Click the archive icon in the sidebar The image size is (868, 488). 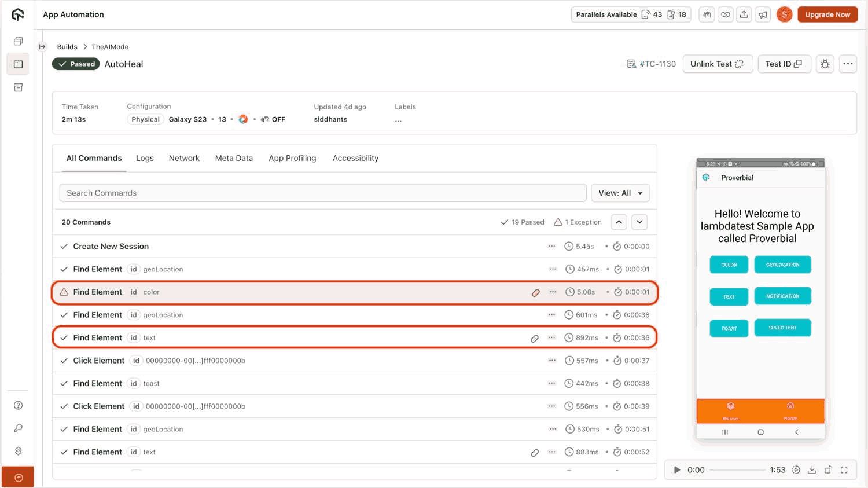coord(18,87)
